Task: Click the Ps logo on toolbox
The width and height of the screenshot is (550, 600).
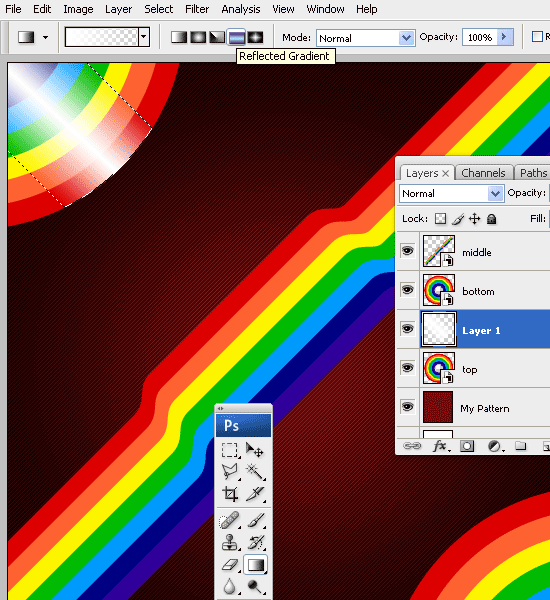Action: point(243,426)
